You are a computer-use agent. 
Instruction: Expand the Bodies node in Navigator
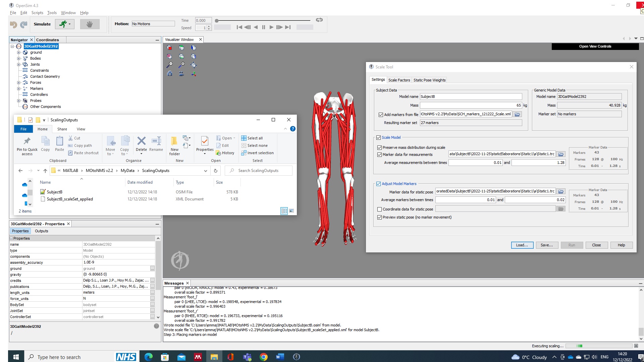[19, 58]
